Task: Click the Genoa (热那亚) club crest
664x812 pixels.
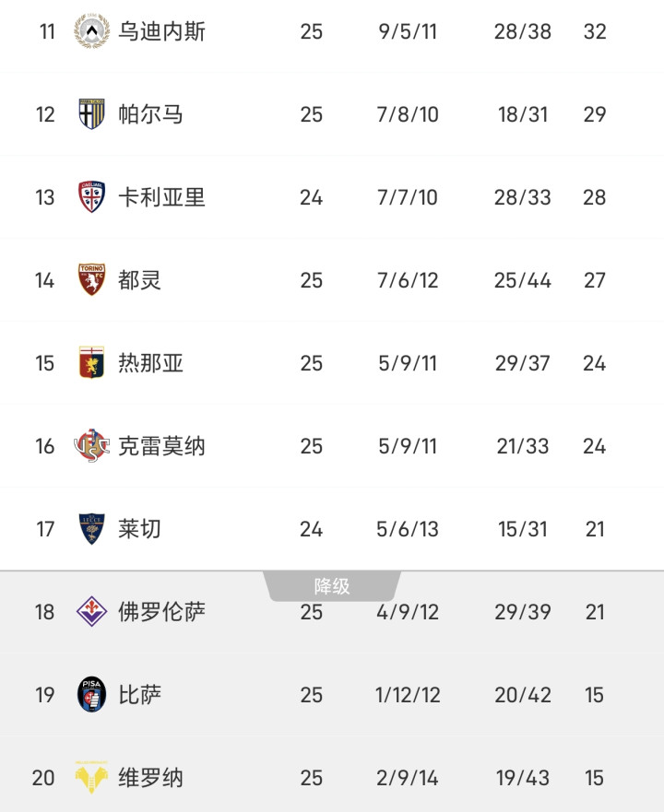Action: pyautogui.click(x=91, y=363)
